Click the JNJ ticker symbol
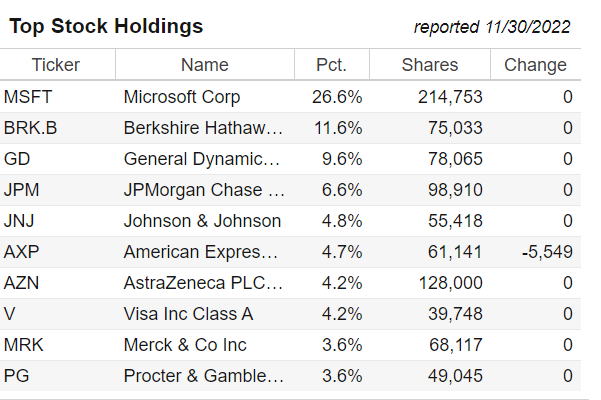 [21, 221]
